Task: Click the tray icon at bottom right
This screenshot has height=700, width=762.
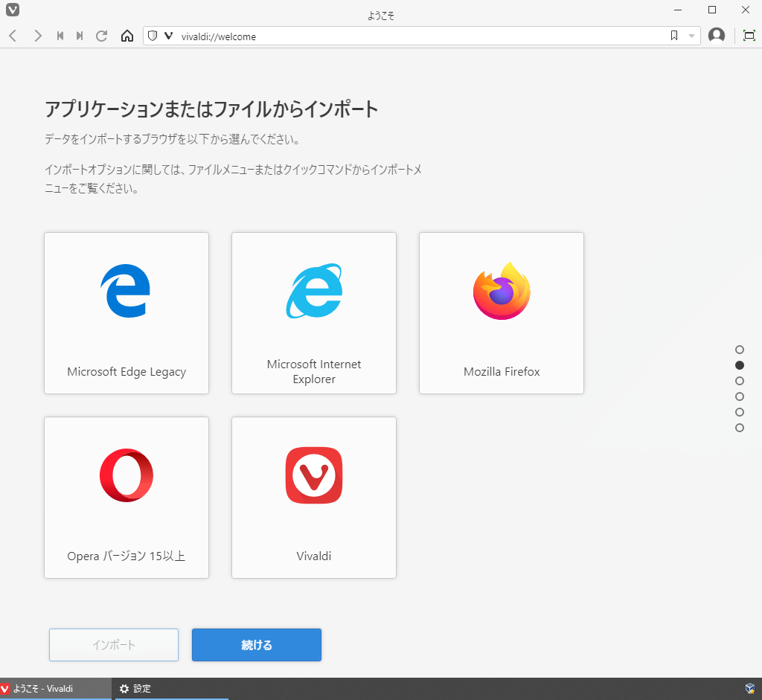Action: (750, 688)
